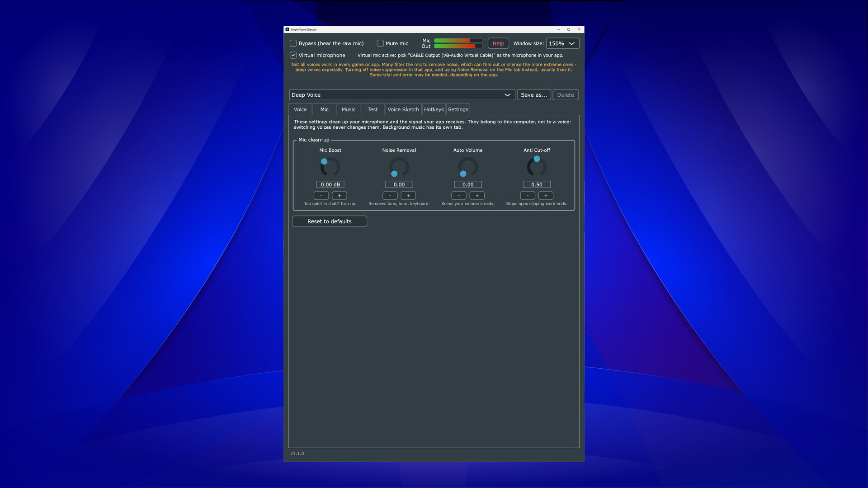Screen dimensions: 868x488
Task: Click the Out level meter bar
Action: 458,46
